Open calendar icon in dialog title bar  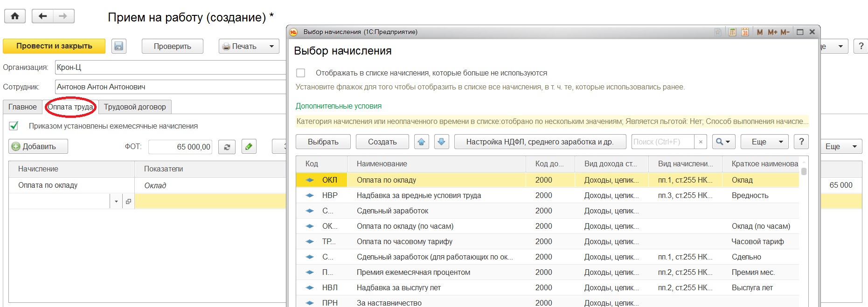(x=745, y=32)
